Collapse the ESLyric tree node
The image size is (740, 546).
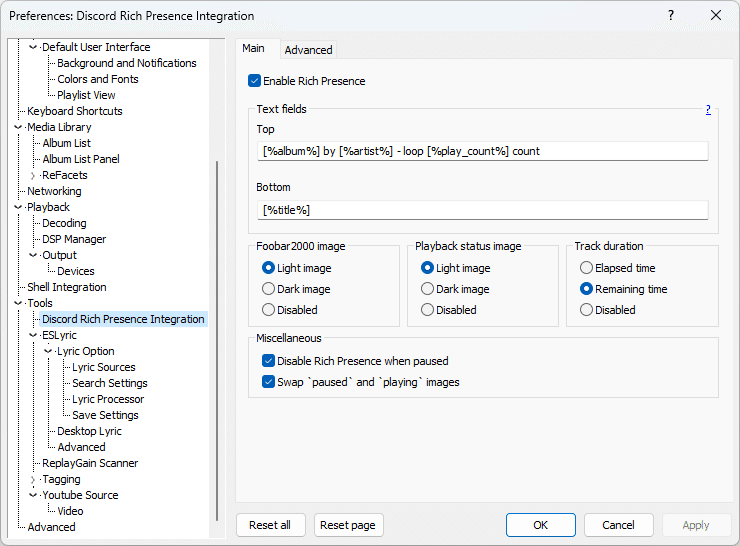click(33, 335)
